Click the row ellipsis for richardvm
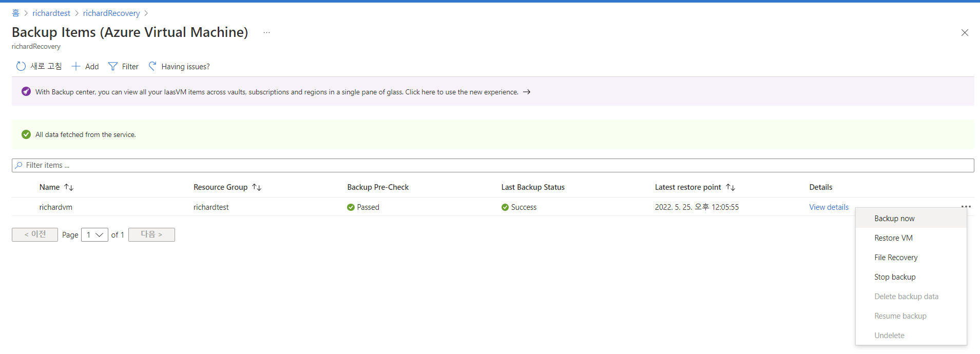Image resolution: width=980 pixels, height=354 pixels. point(966,207)
